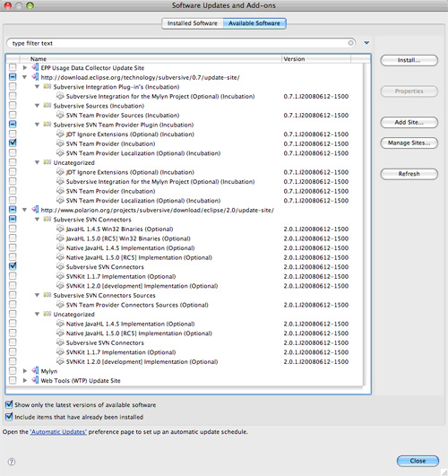Viewport: 448px width, 476px height.
Task: Click the Refresh button
Action: click(409, 174)
